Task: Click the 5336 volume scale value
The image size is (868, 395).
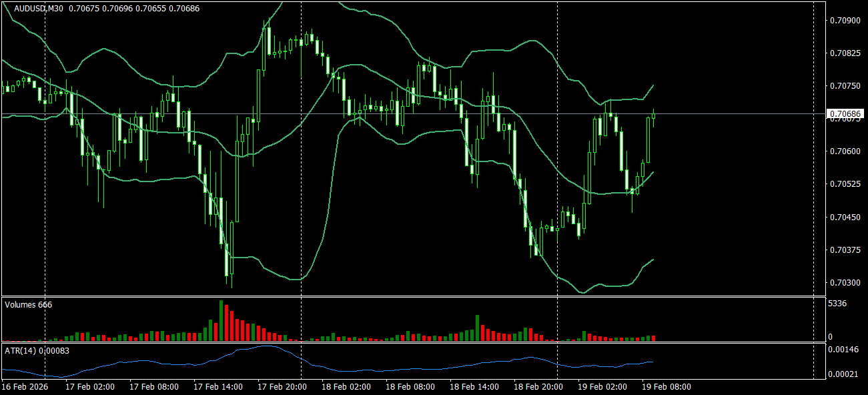Action: [x=838, y=304]
